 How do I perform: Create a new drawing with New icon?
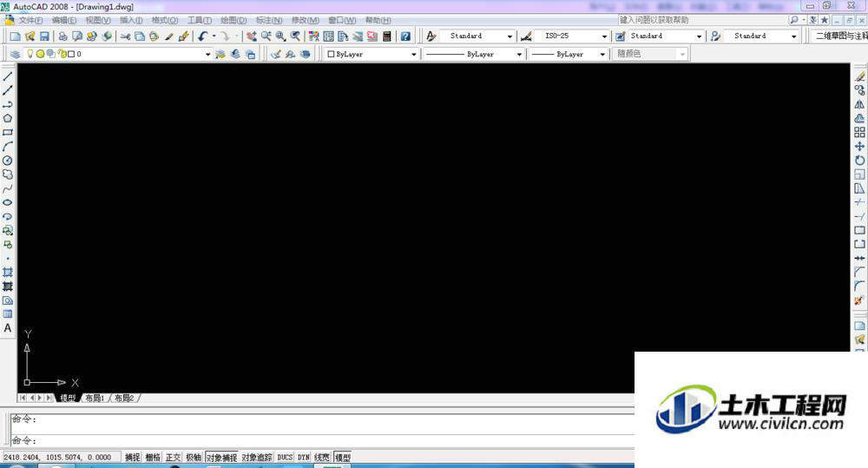pyautogui.click(x=15, y=36)
